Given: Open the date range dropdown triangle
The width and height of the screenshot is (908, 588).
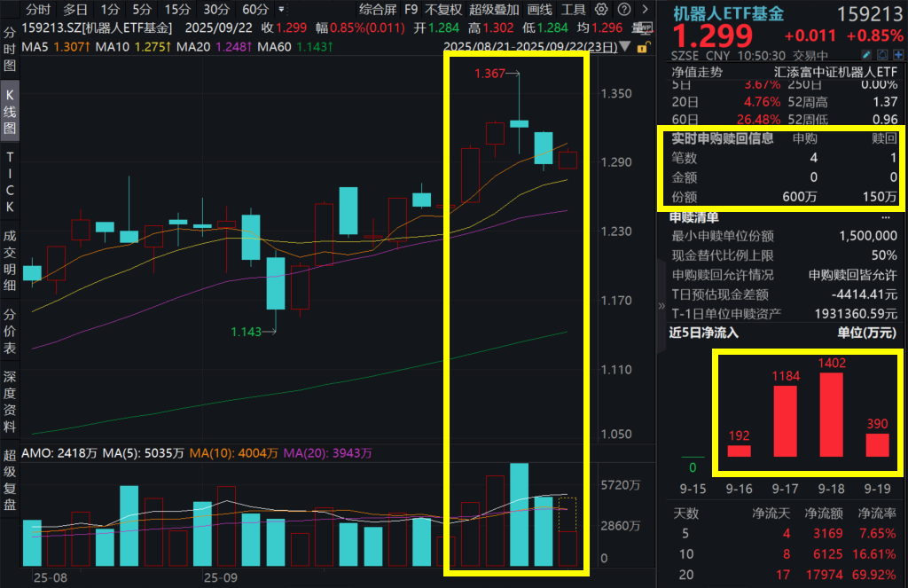Looking at the screenshot, I should point(626,46).
